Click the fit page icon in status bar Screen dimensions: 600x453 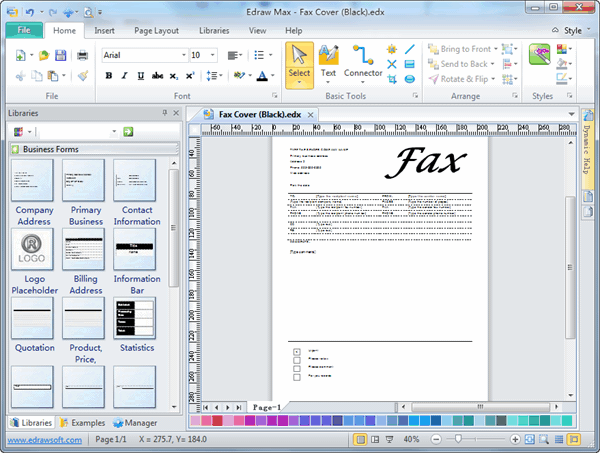[x=530, y=439]
